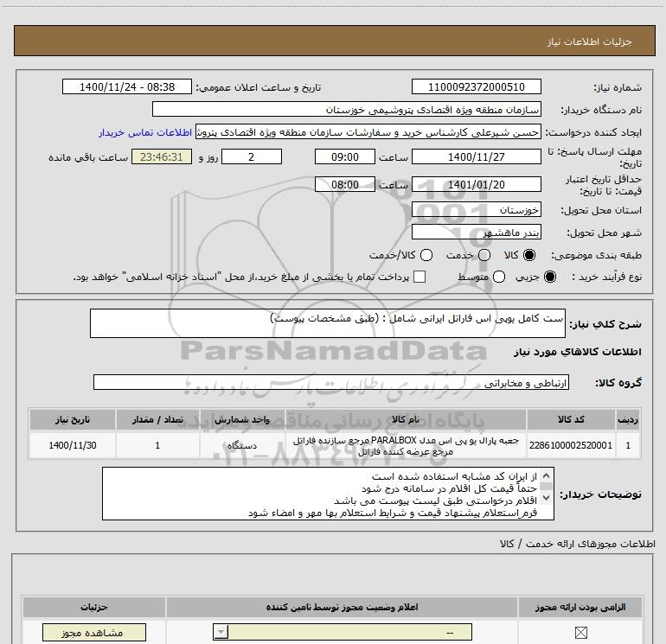Image resolution: width=666 pixels, height=644 pixels.
Task: Click the unit cell دستگاه
Action: [242, 445]
